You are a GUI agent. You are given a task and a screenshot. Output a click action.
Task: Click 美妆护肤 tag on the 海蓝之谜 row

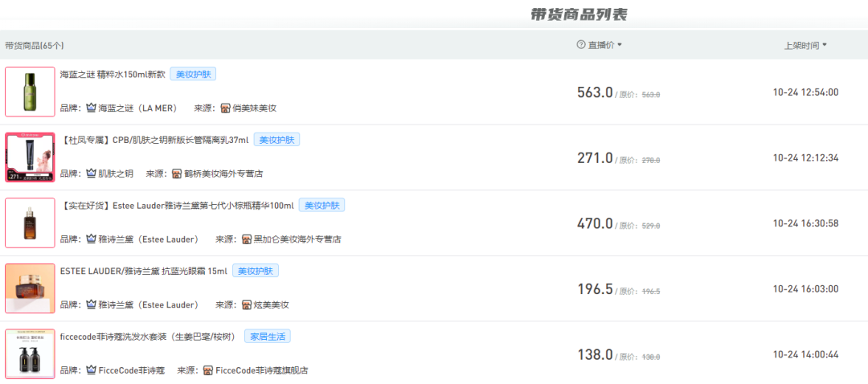[x=193, y=74]
